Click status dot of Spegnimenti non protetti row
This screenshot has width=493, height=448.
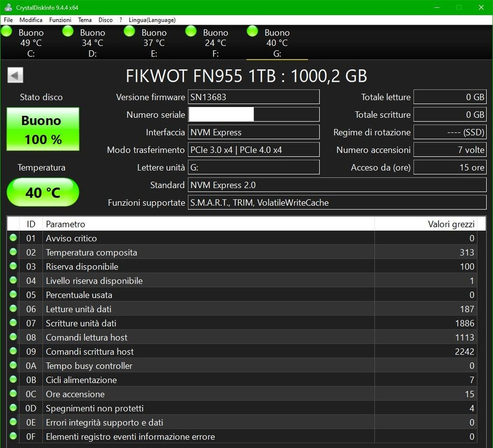[x=13, y=408]
